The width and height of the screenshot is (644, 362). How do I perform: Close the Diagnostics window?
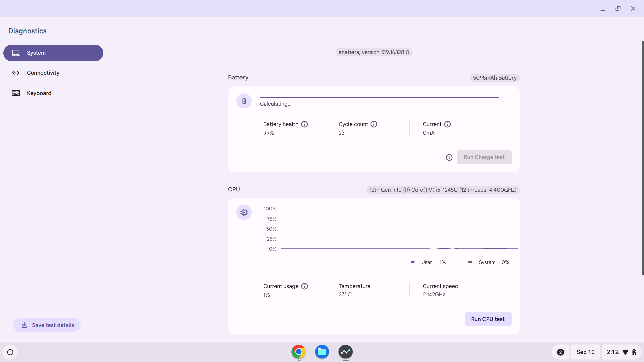point(633,9)
